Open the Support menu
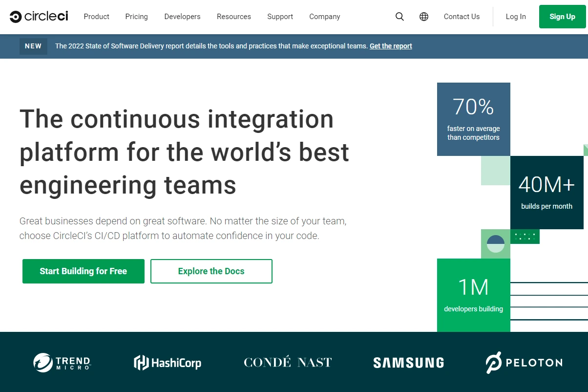This screenshot has height=392, width=588. [280, 17]
